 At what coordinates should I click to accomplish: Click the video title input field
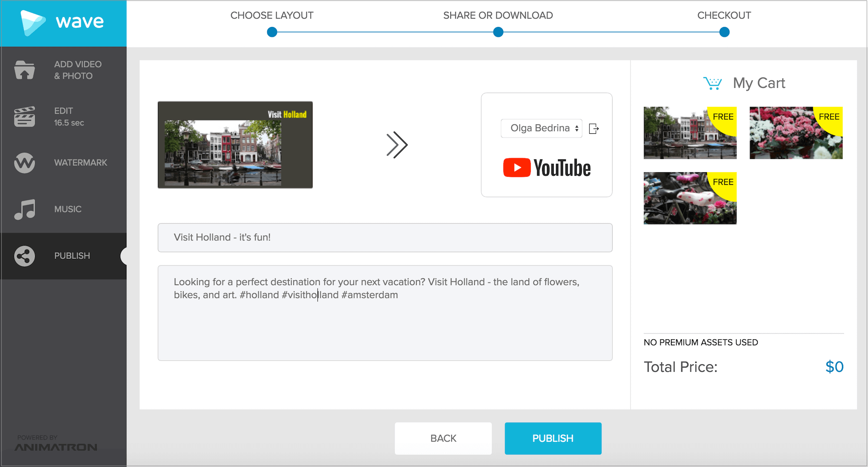[x=385, y=238]
